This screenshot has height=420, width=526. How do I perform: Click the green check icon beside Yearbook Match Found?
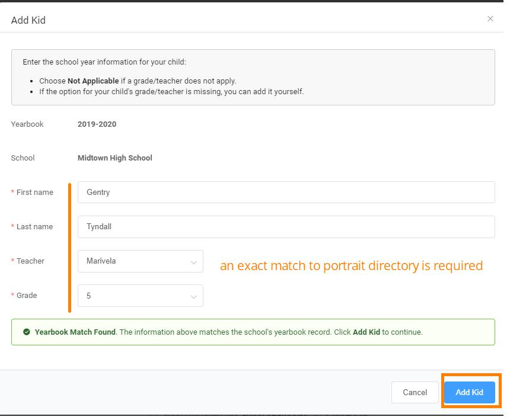27,332
